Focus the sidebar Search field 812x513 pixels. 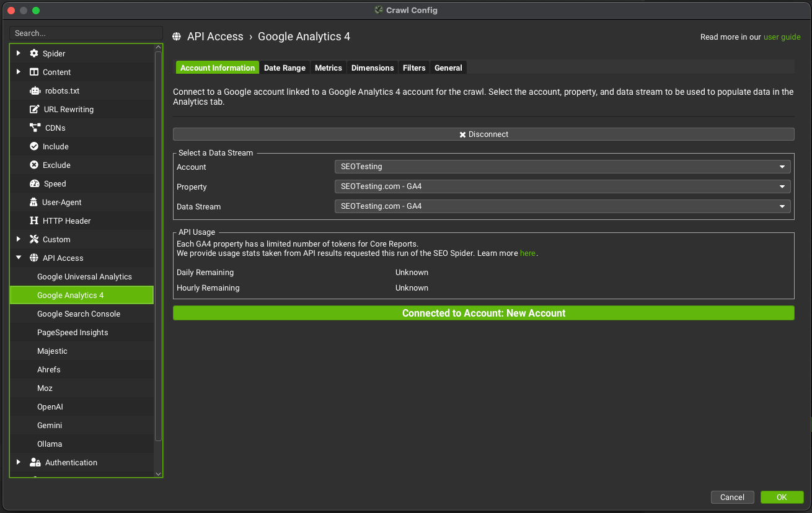pos(86,33)
